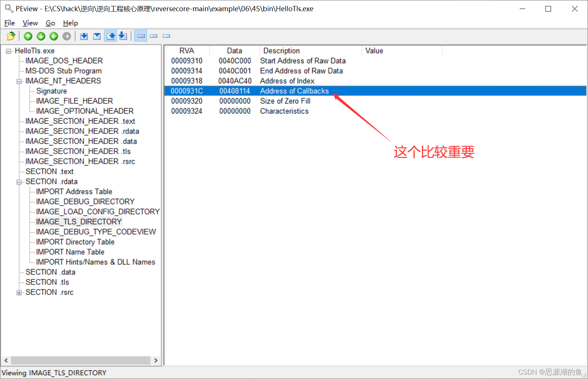The image size is (588, 379).
Task: Collapse the IMAGE_NT_HEADERS node
Action: (19, 81)
